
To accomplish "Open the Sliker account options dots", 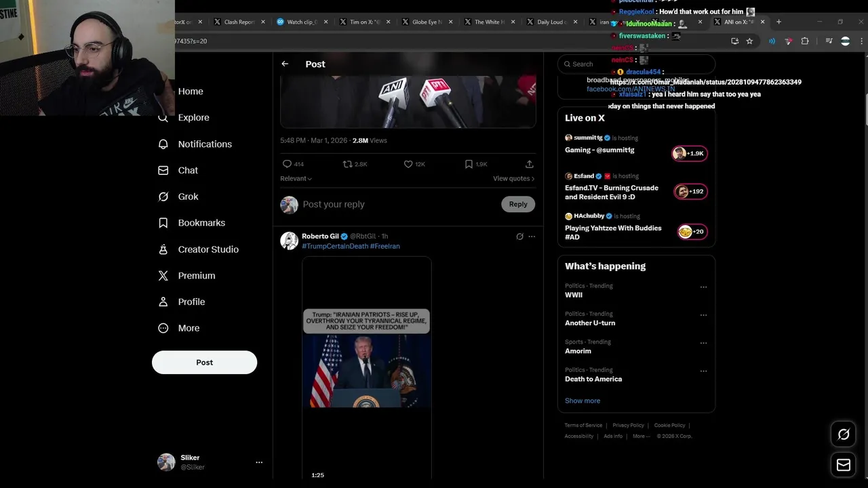I will tap(259, 462).
